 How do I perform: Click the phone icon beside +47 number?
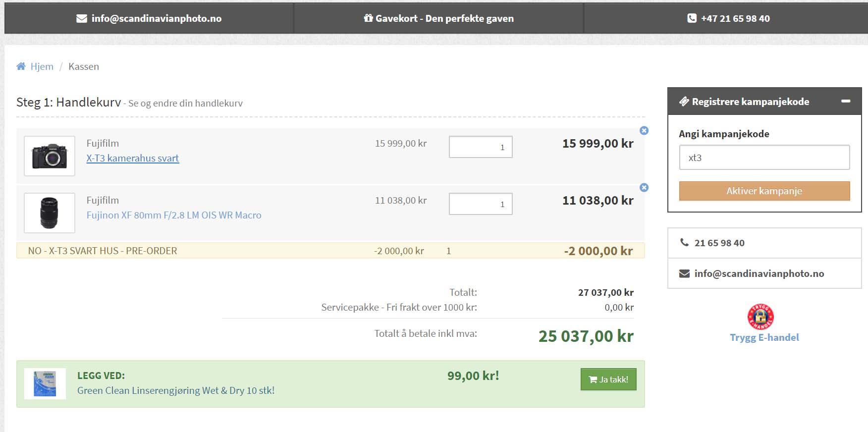(x=692, y=18)
